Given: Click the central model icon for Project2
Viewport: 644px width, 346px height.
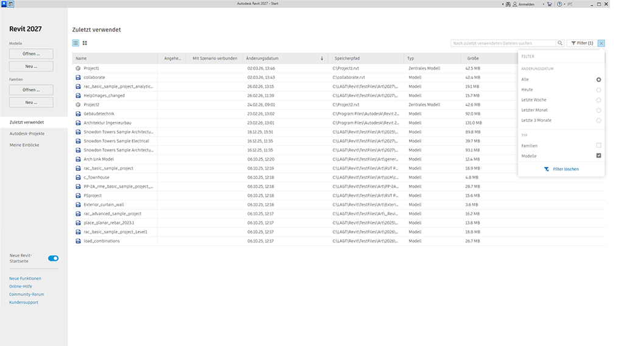Looking at the screenshot, I should coord(78,105).
